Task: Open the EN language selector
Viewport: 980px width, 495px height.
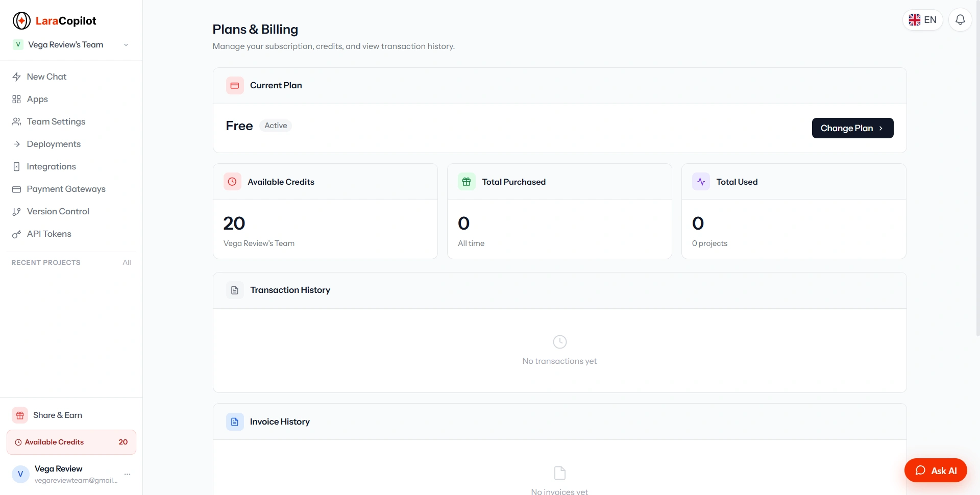Action: click(x=923, y=20)
